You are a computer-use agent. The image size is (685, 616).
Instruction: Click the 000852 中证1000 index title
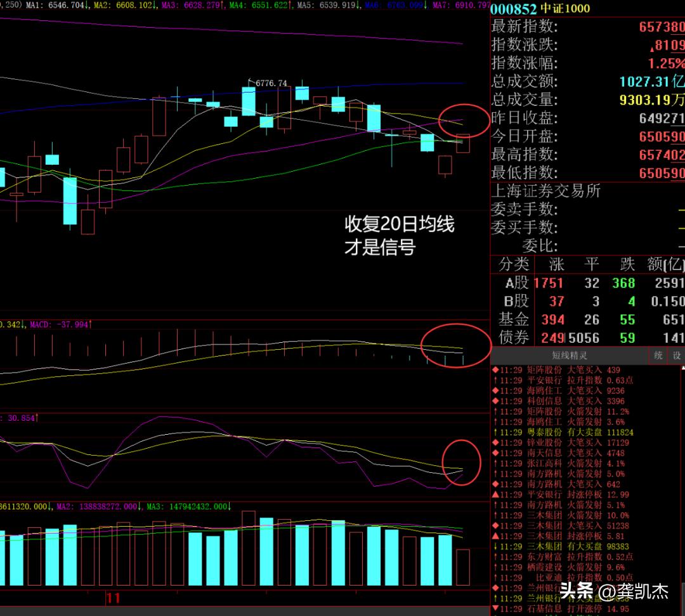pyautogui.click(x=540, y=8)
